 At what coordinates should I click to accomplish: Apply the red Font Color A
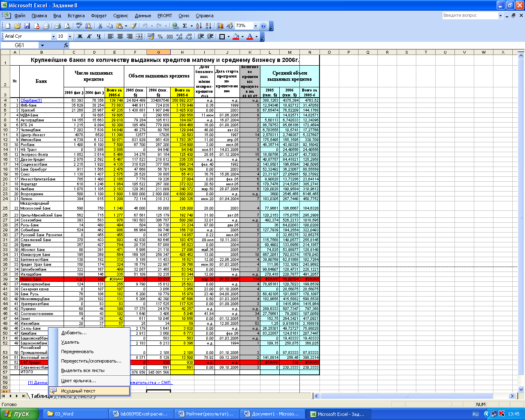point(250,37)
